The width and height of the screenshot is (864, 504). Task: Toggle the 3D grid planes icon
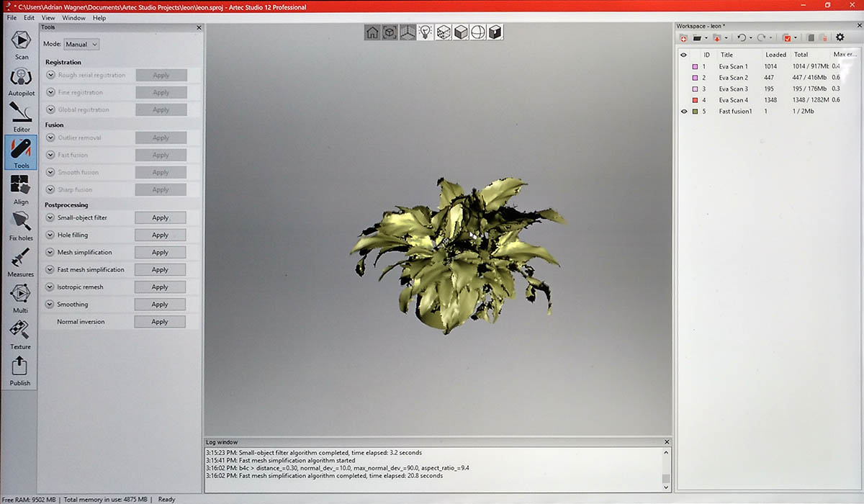(x=408, y=32)
